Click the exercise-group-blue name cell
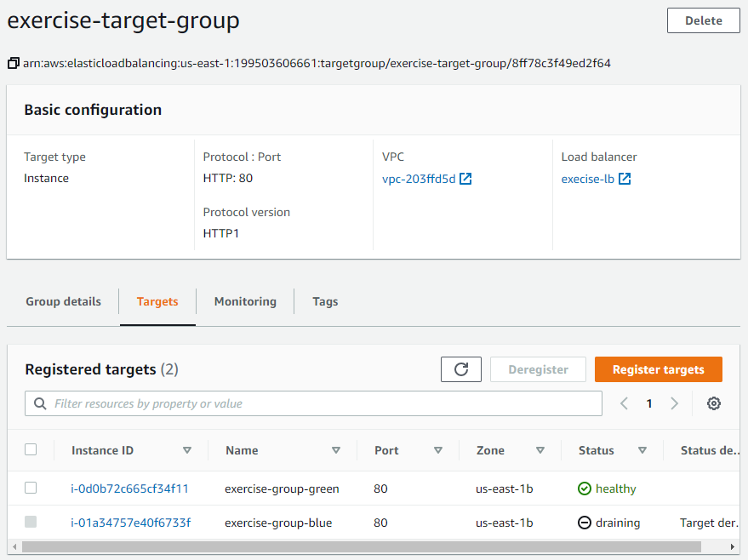Viewport: 748px width, 560px height. [278, 523]
